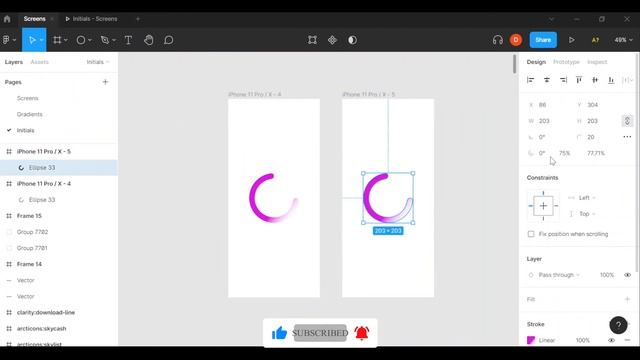The width and height of the screenshot is (640, 360).
Task: Select the Ellipse shape tool
Action: pyautogui.click(x=81, y=40)
